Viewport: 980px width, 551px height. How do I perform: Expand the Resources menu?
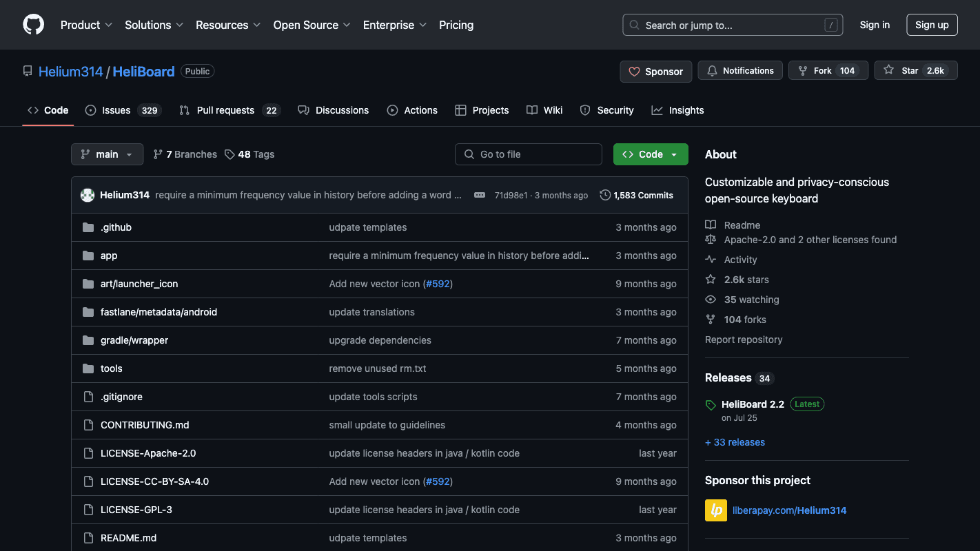[x=228, y=25]
